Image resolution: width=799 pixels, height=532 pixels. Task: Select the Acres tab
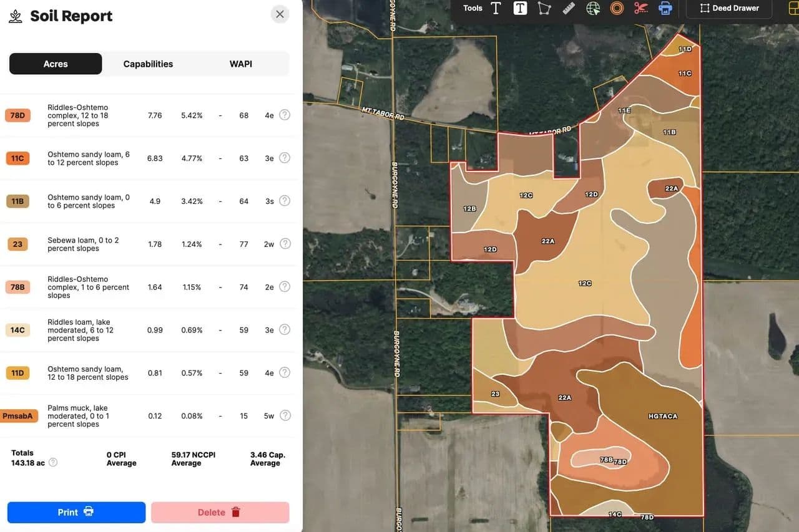coord(56,64)
